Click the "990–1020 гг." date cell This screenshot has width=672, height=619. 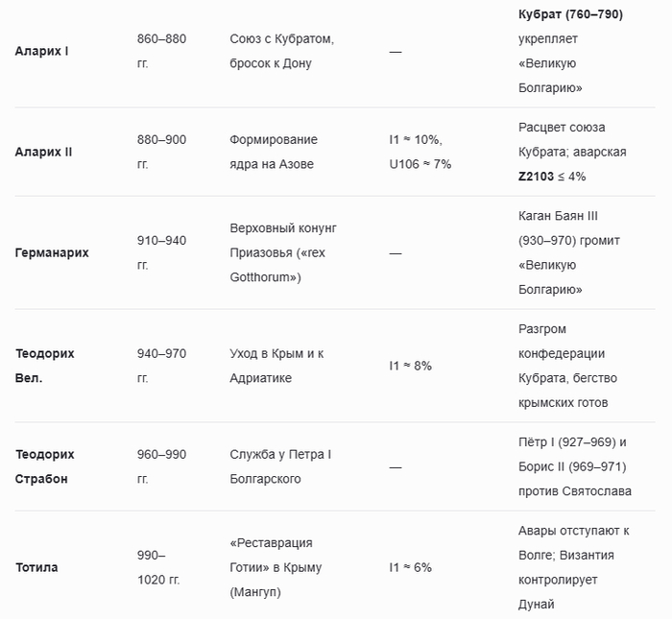tap(158, 567)
